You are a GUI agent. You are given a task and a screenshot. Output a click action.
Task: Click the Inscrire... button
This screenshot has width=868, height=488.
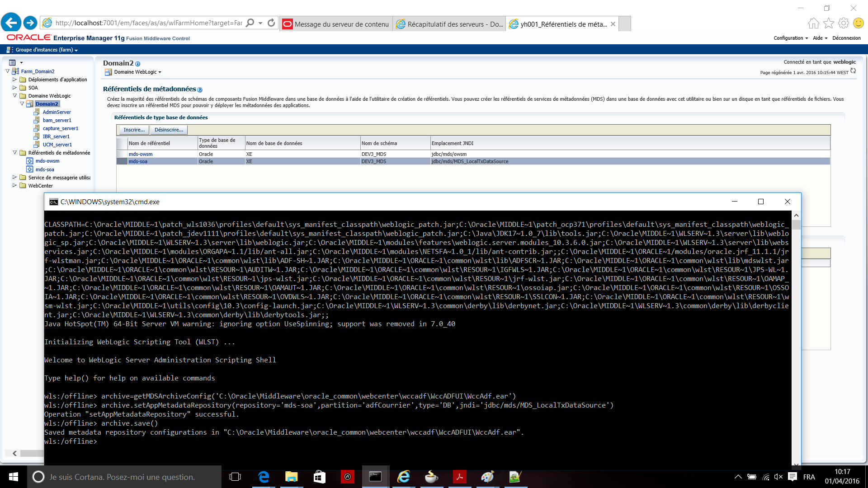click(x=134, y=130)
